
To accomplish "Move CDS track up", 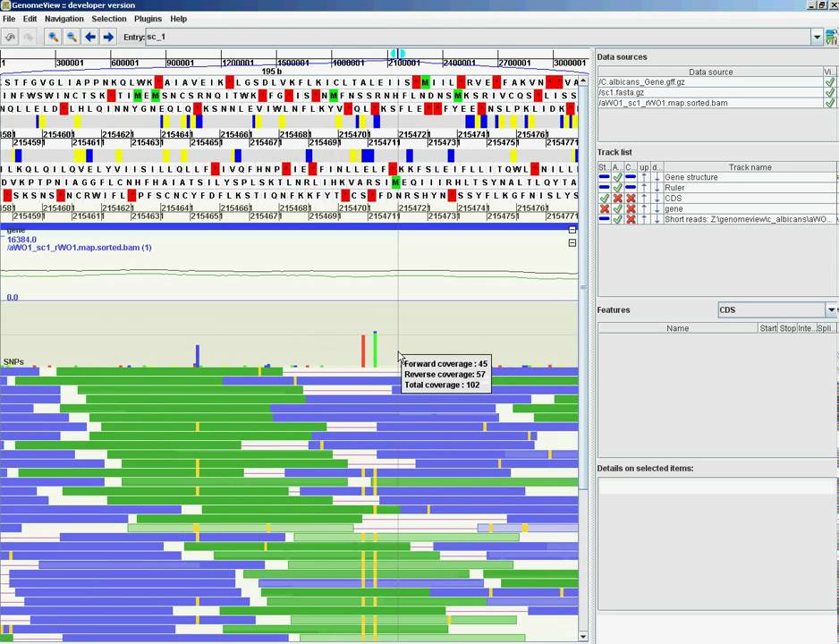I will point(644,199).
